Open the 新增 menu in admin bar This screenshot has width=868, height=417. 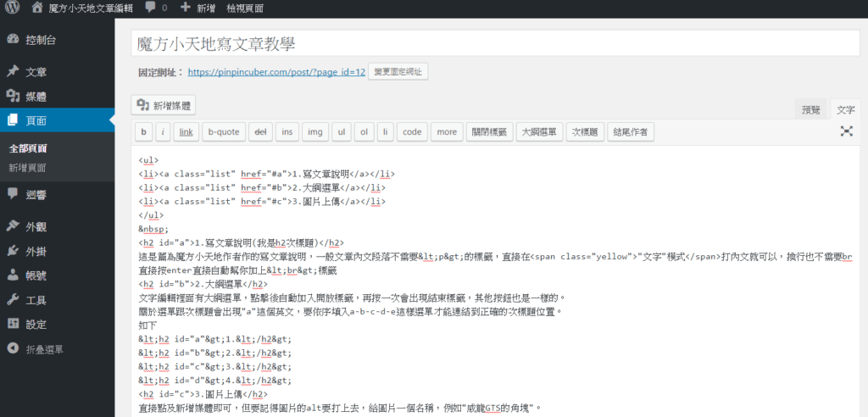coord(206,8)
